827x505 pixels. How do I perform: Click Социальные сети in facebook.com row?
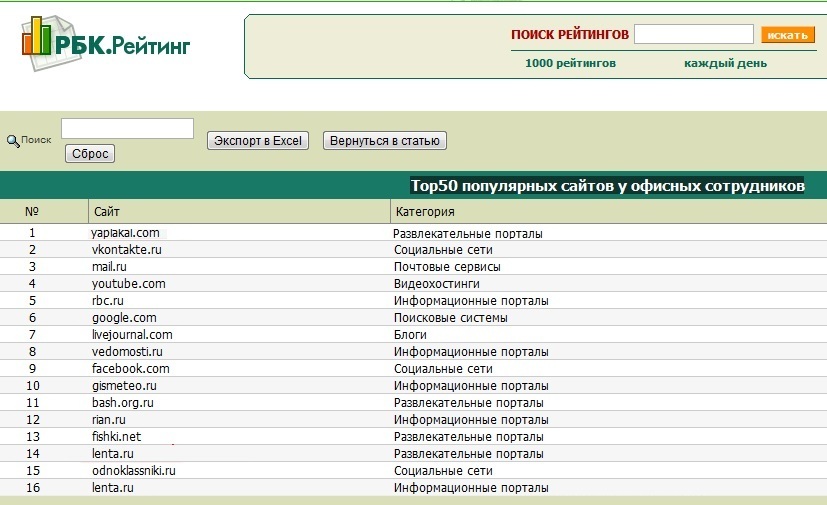443,369
